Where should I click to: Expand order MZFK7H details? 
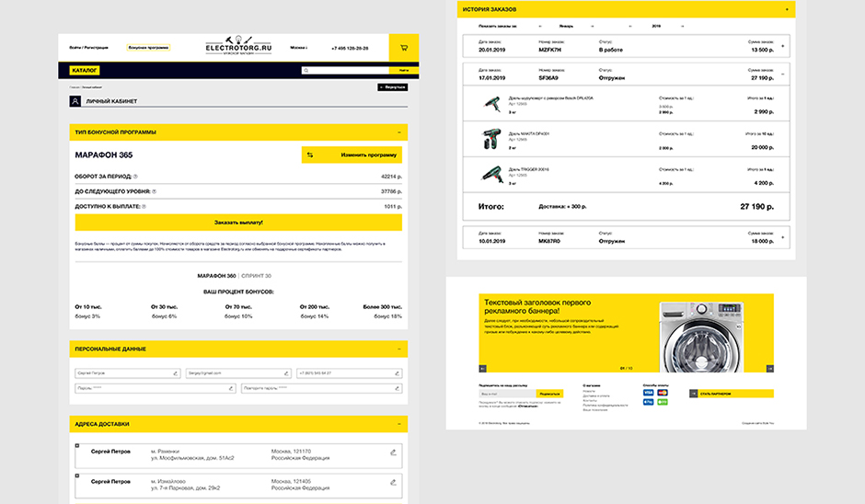782,46
